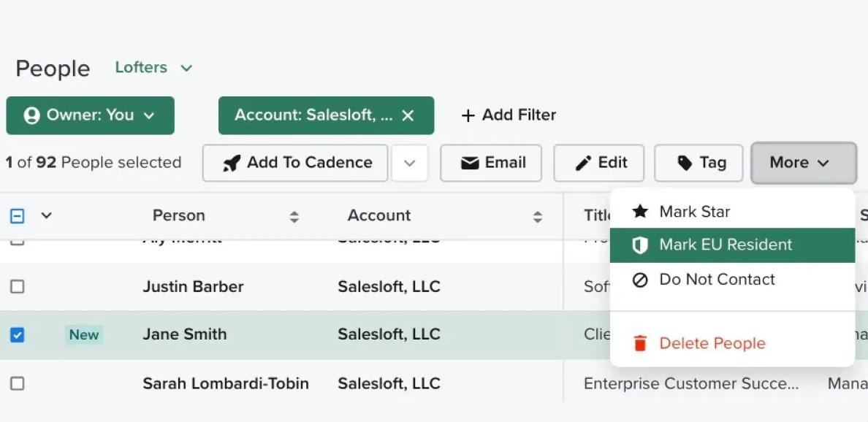Click the owner profile icon in filter
The image size is (868, 422).
click(x=31, y=115)
